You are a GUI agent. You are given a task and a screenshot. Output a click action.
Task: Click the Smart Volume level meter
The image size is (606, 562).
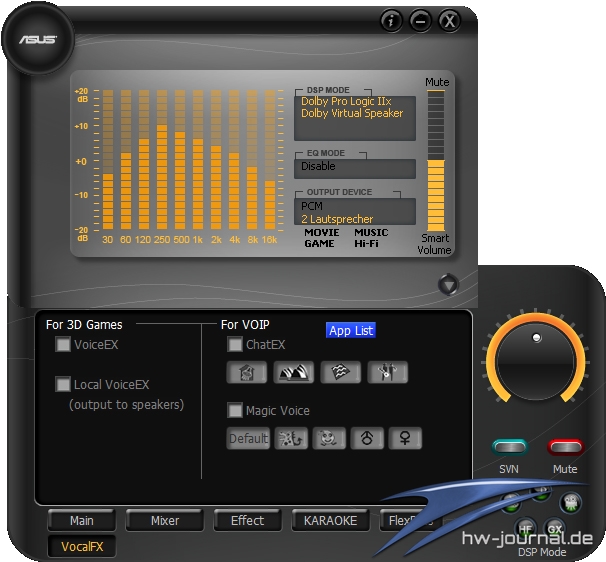[x=436, y=160]
